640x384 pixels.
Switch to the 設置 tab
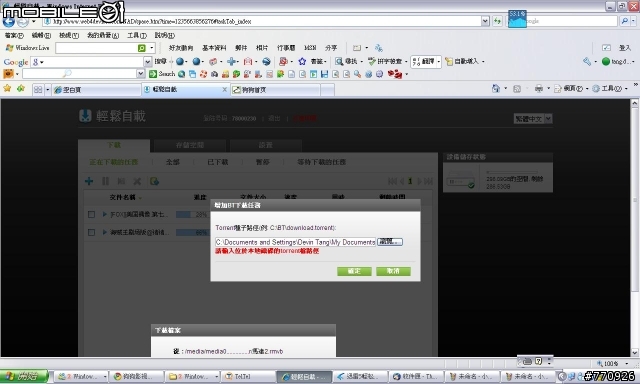(x=266, y=145)
